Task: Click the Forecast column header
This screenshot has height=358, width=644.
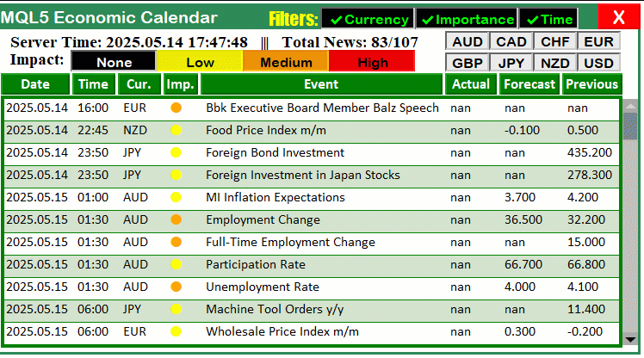Action: click(x=529, y=84)
